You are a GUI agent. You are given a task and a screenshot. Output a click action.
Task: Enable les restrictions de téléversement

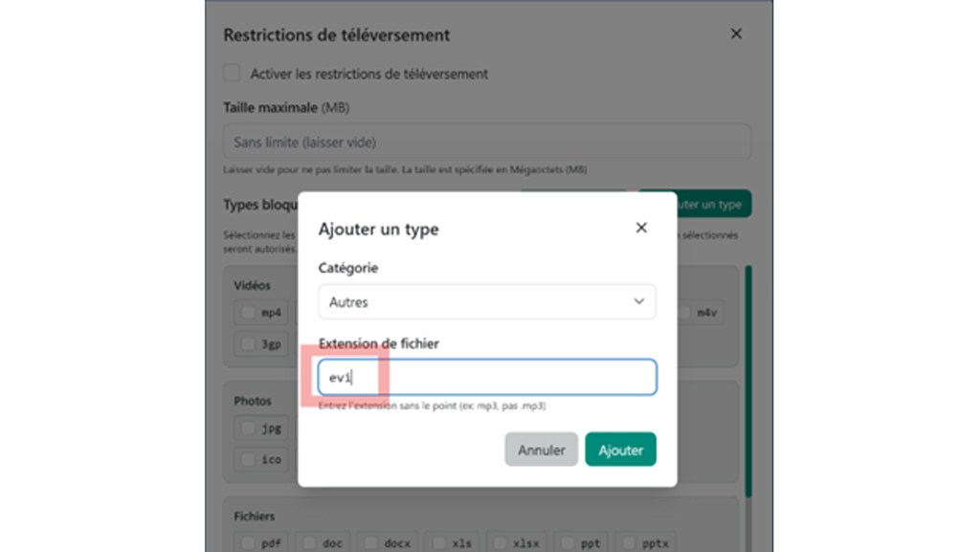pyautogui.click(x=231, y=73)
